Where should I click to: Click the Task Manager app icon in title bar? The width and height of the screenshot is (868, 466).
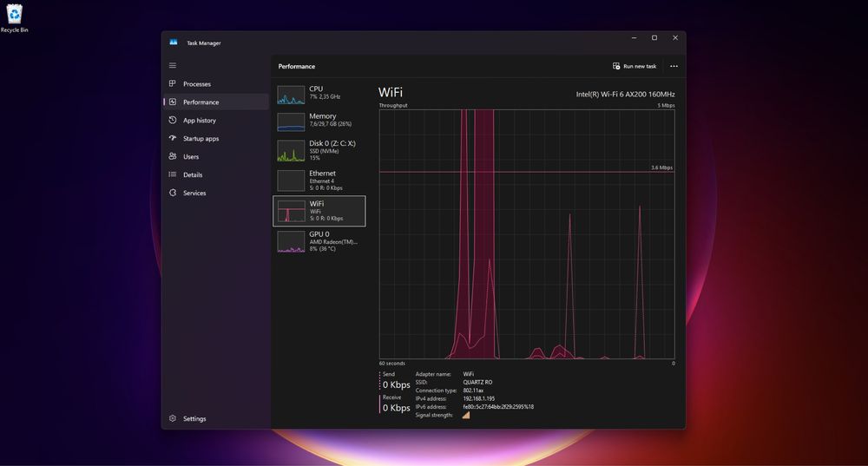174,42
